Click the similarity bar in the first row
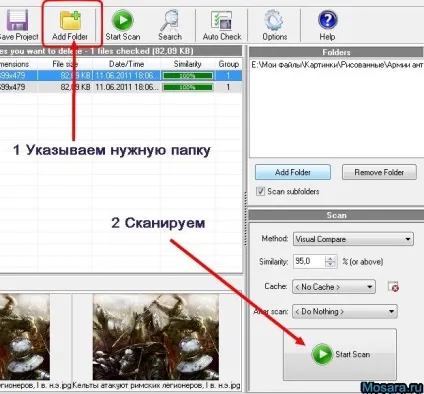Viewport: 424px width, 394px height. pyautogui.click(x=188, y=76)
